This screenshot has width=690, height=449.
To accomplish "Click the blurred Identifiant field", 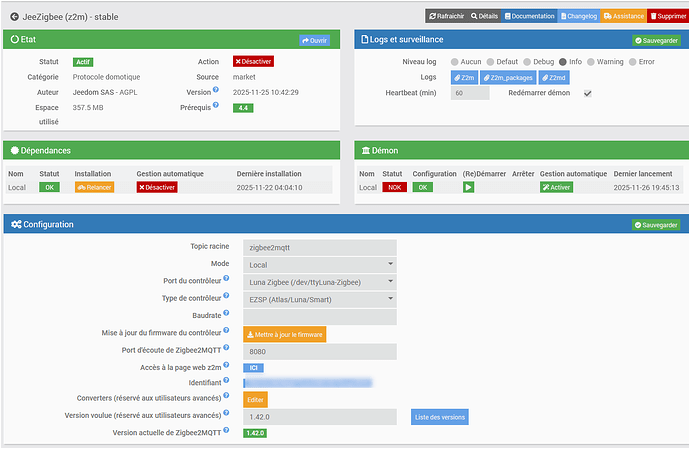I will 308,383.
